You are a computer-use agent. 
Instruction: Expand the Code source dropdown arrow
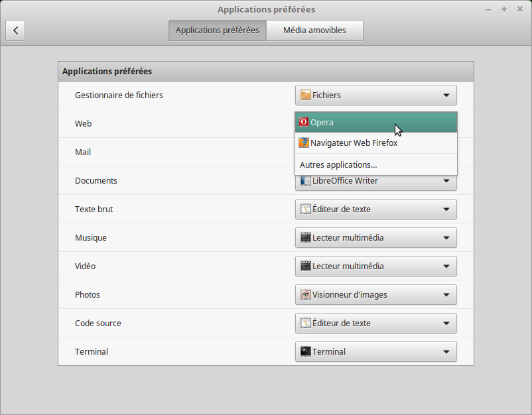[446, 324]
